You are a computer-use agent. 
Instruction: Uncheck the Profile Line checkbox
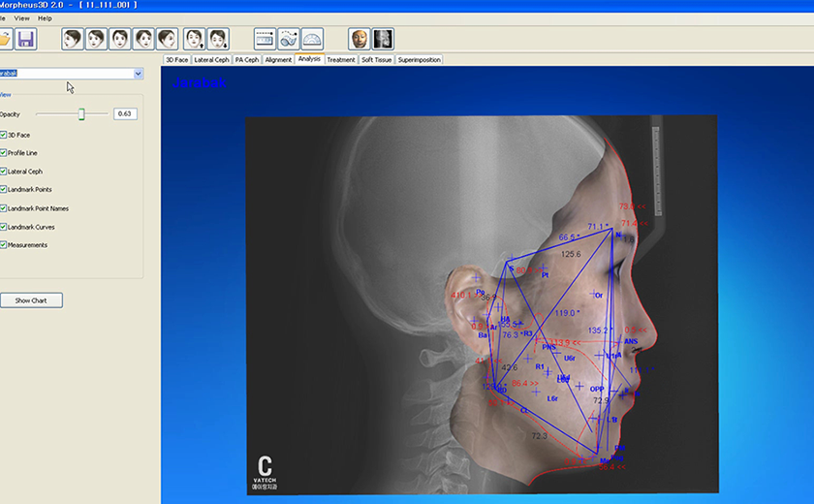3,152
